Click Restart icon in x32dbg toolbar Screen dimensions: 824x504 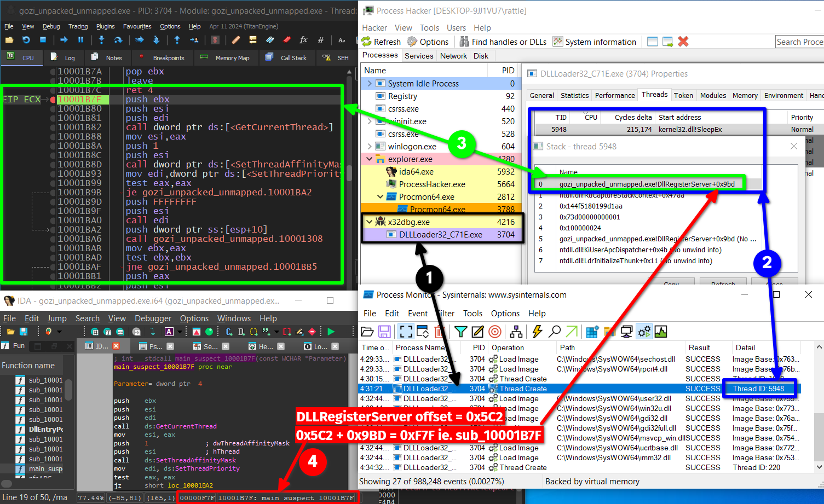coord(26,40)
